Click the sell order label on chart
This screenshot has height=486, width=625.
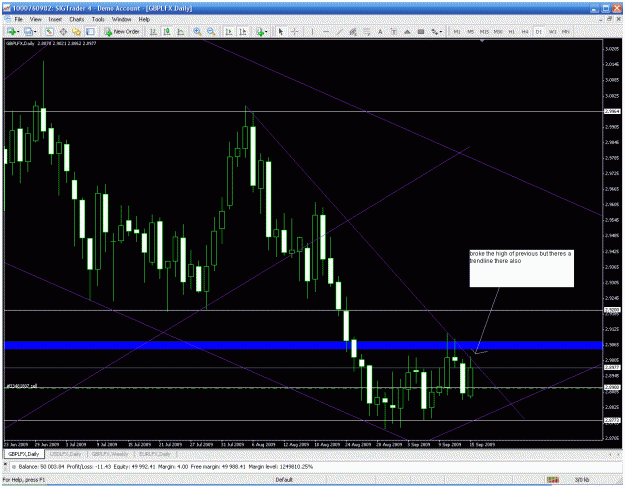click(22, 386)
